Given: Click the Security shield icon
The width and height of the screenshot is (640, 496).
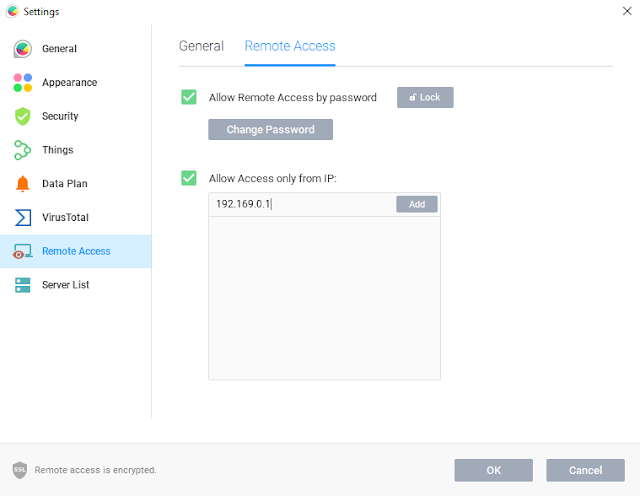Looking at the screenshot, I should point(22,116).
